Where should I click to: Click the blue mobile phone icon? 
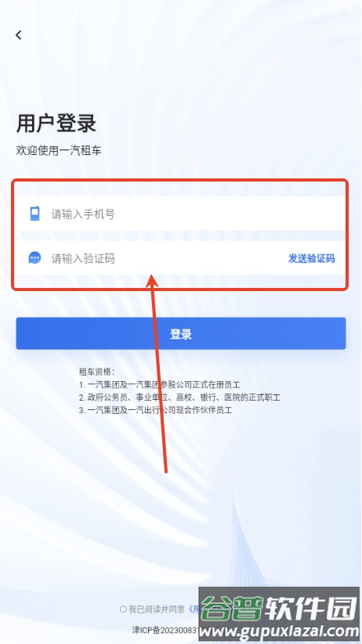[35, 214]
